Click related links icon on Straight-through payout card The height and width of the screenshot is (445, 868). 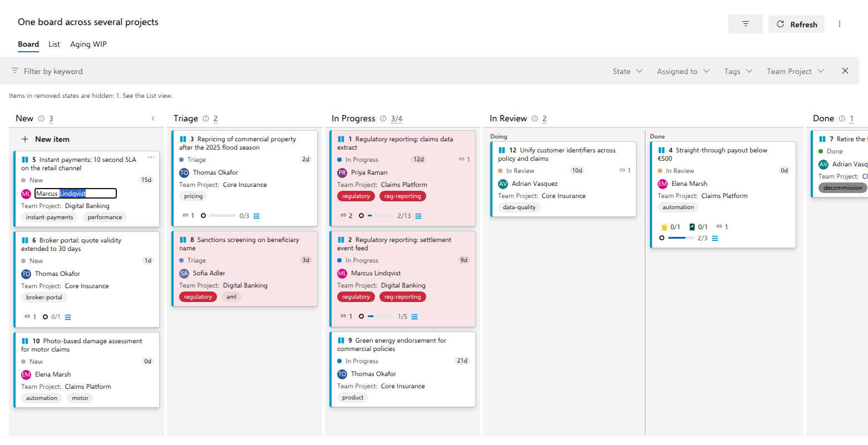719,226
